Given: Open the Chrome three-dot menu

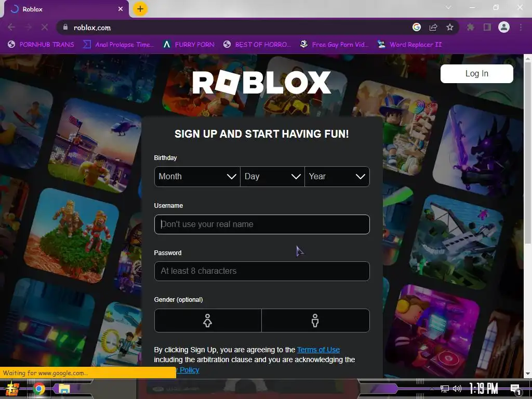Looking at the screenshot, I should click(x=521, y=27).
